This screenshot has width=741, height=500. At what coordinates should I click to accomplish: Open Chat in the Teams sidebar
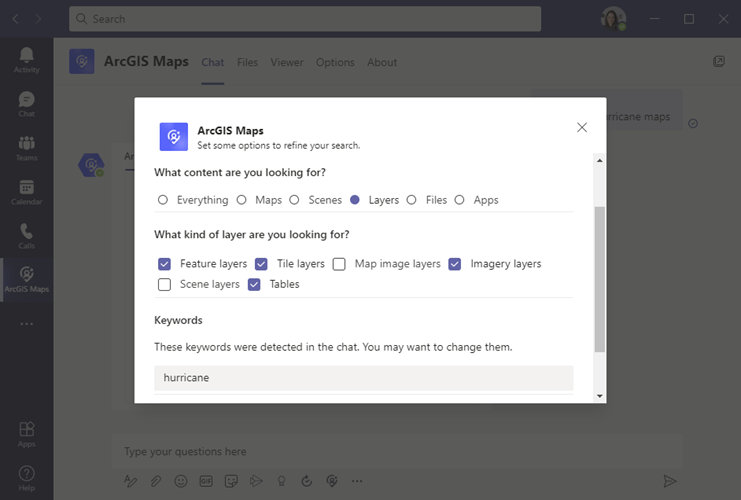tap(26, 104)
